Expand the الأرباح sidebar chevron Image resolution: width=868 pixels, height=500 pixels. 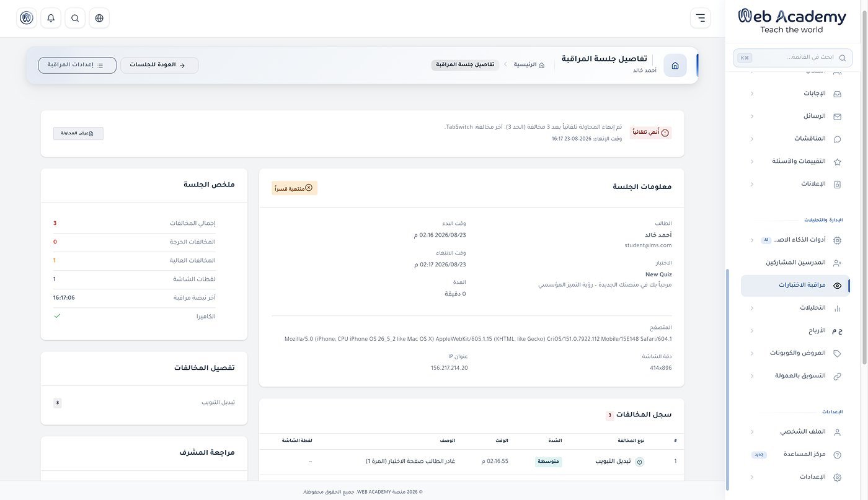(752, 331)
